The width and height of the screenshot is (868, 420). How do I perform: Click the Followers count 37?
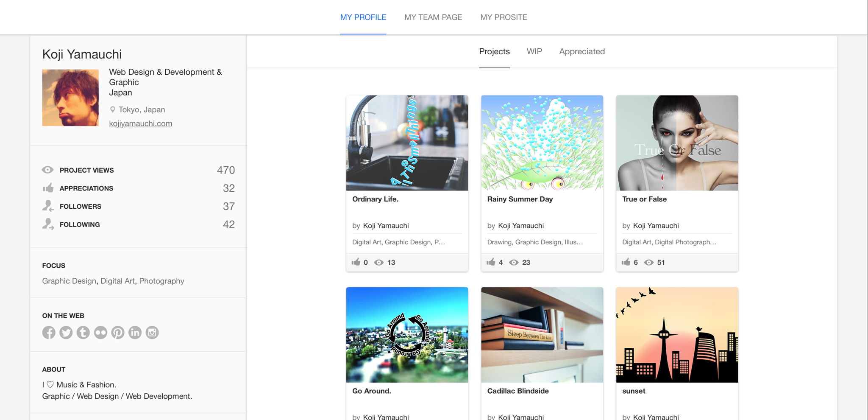point(229,207)
